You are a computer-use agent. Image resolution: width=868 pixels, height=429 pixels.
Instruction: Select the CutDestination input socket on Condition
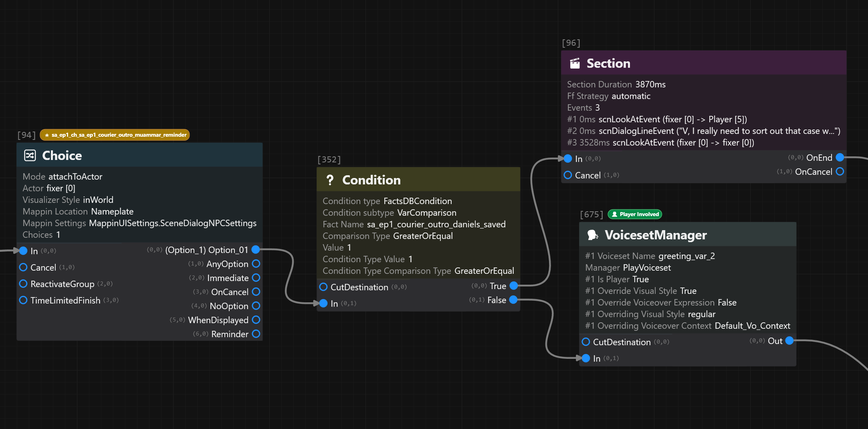pyautogui.click(x=323, y=287)
